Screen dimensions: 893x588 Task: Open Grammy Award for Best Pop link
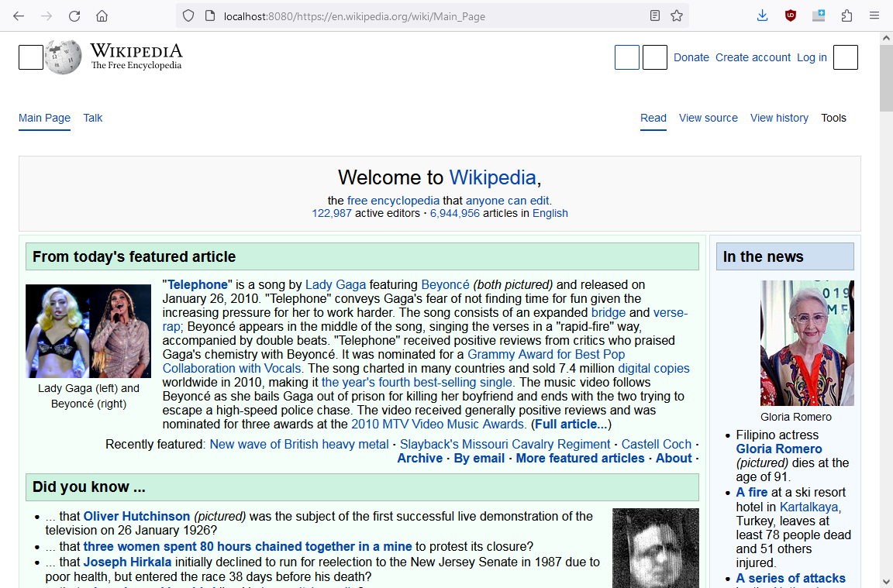point(546,354)
